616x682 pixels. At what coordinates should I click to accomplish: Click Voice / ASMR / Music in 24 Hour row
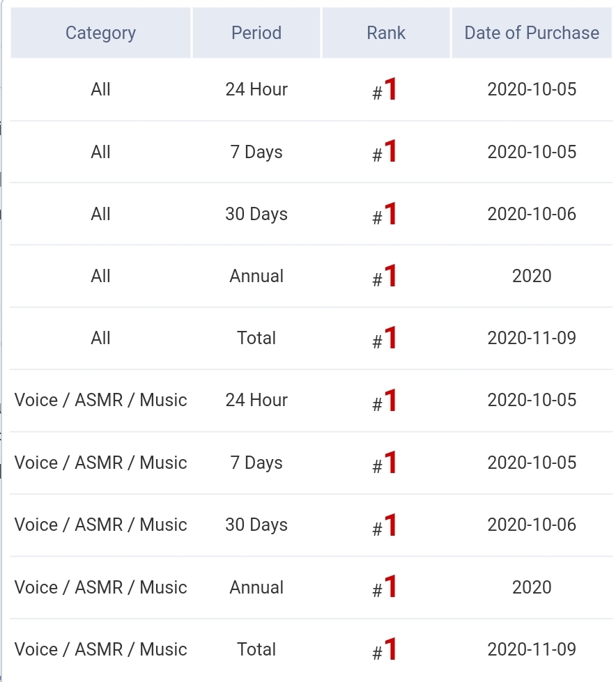(x=100, y=400)
